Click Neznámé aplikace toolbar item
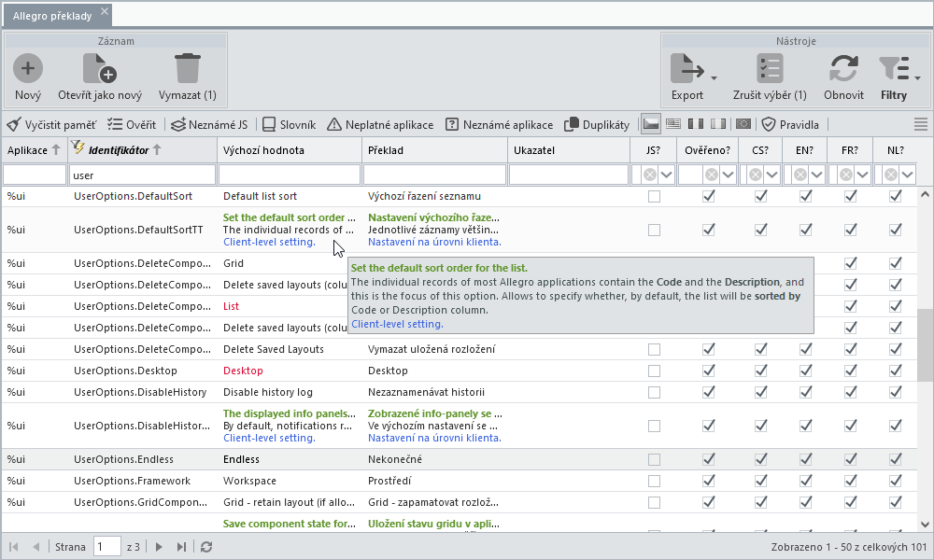Image resolution: width=934 pixels, height=560 pixels. click(x=499, y=125)
